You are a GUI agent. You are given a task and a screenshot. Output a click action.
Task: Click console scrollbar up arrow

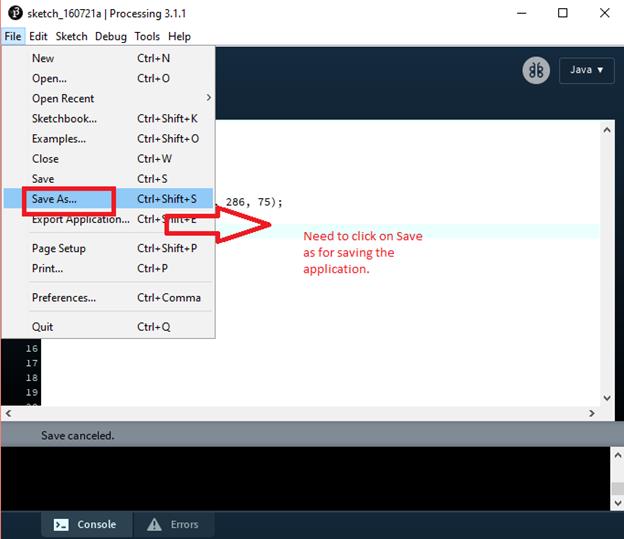point(617,455)
